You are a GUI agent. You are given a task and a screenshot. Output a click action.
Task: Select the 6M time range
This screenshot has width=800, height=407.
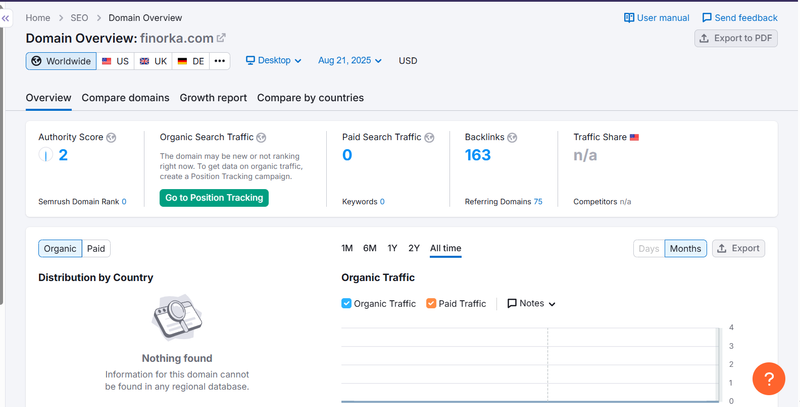(370, 248)
